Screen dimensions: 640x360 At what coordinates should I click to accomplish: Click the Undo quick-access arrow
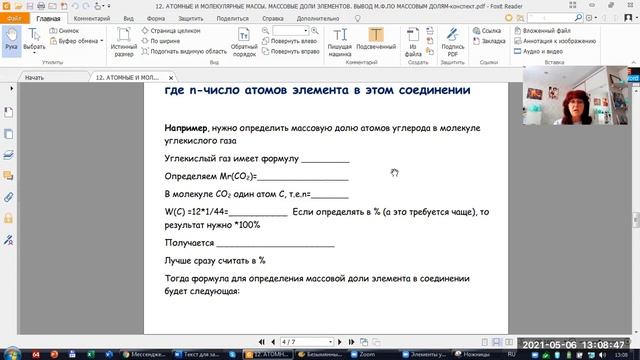pyautogui.click(x=75, y=6)
